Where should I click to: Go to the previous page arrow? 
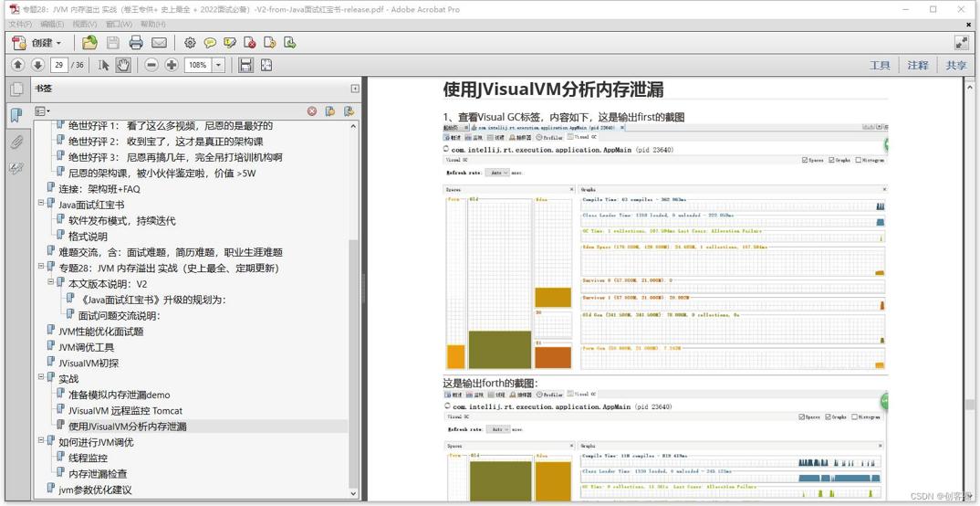click(18, 65)
